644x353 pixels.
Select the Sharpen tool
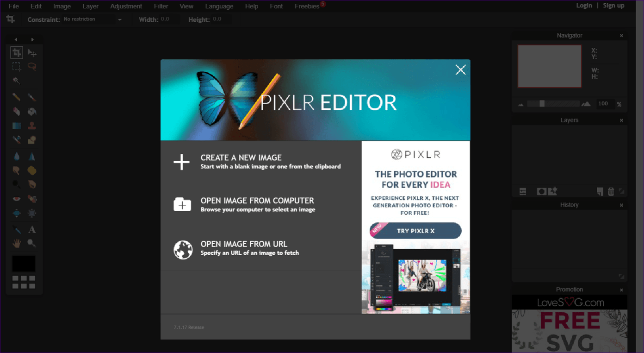[x=32, y=157]
